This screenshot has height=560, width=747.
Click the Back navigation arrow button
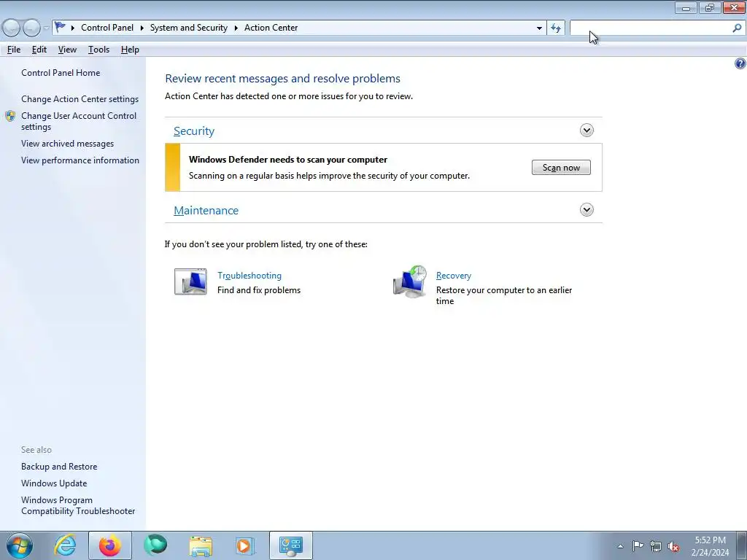click(x=11, y=28)
